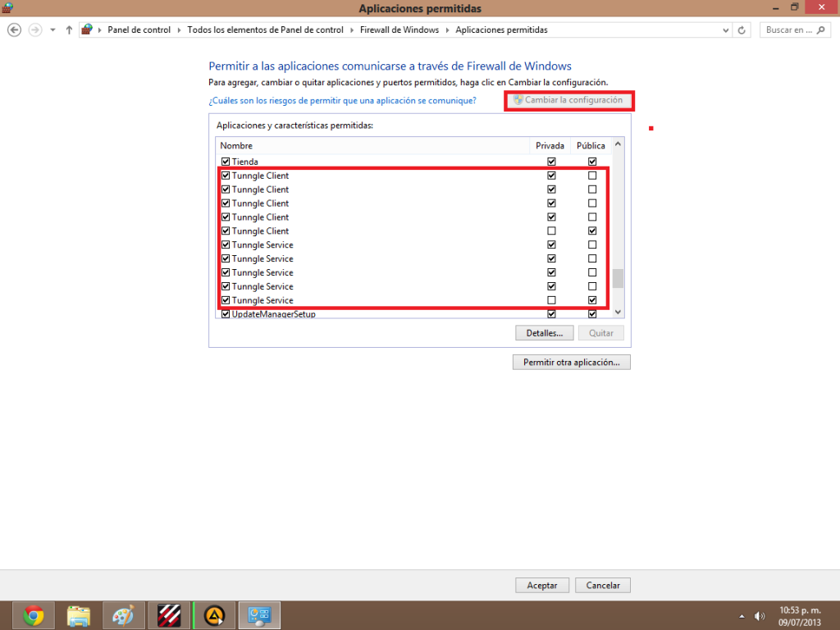Click the Forward navigation arrow
Screen dimensions: 840x630
point(35,30)
